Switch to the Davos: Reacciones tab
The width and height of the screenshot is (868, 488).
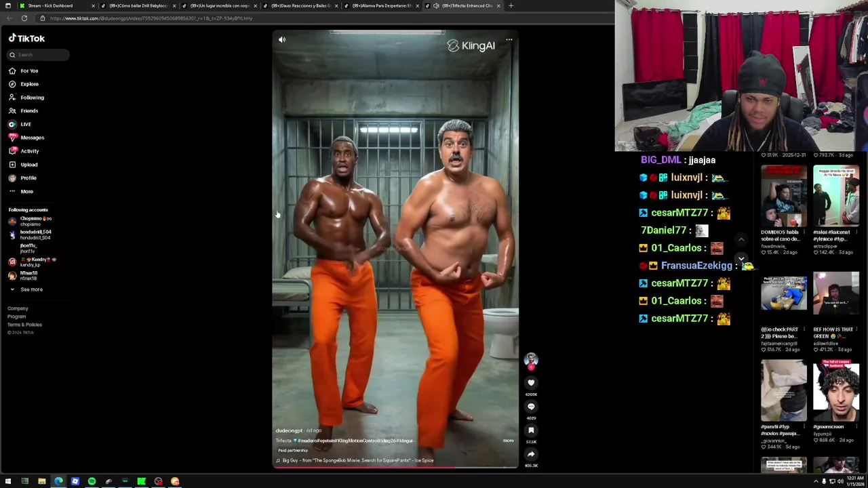pyautogui.click(x=299, y=5)
